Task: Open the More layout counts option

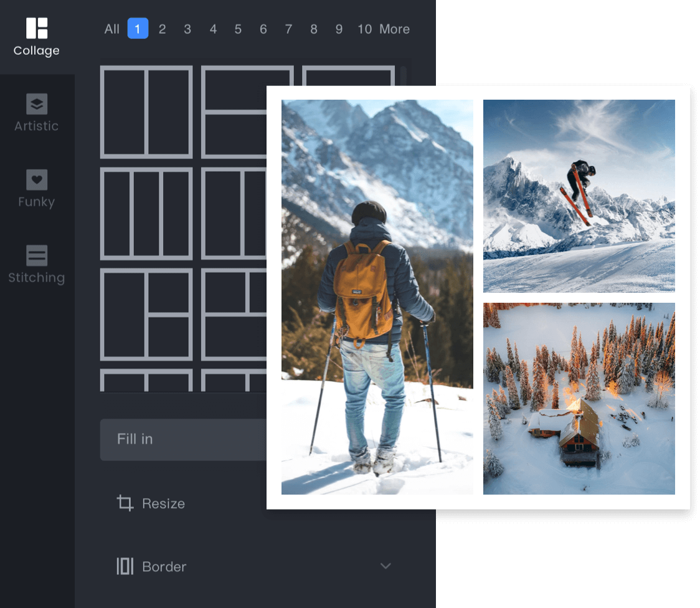Action: tap(394, 29)
